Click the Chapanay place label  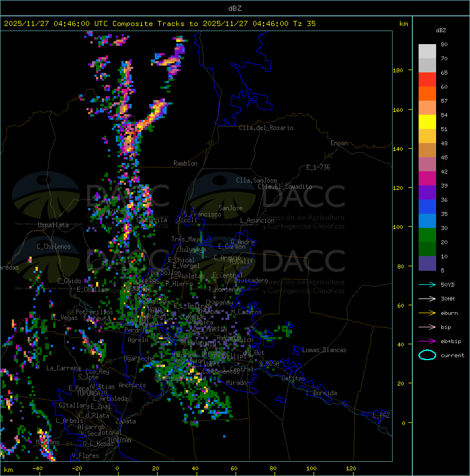pos(219,302)
